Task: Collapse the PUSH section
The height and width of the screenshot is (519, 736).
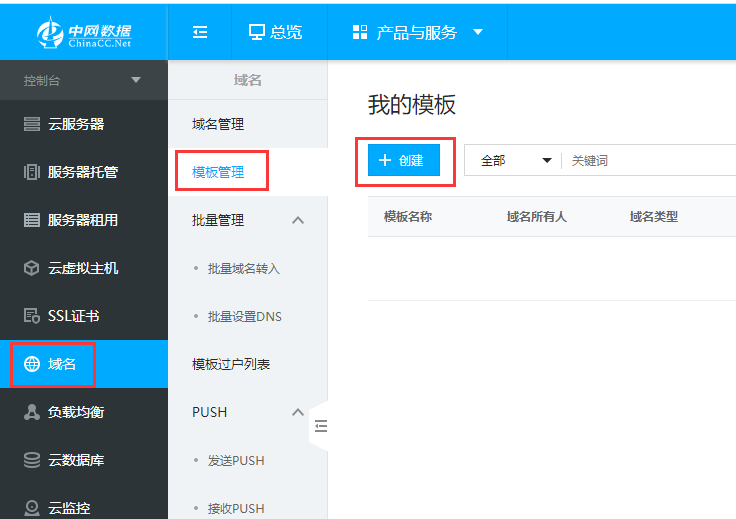Action: [x=297, y=412]
